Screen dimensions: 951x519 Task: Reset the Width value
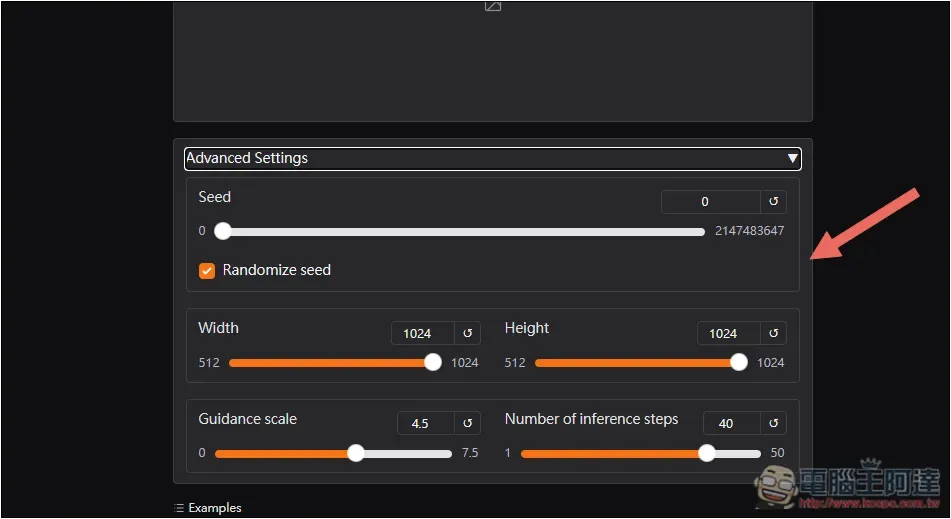[x=468, y=333]
